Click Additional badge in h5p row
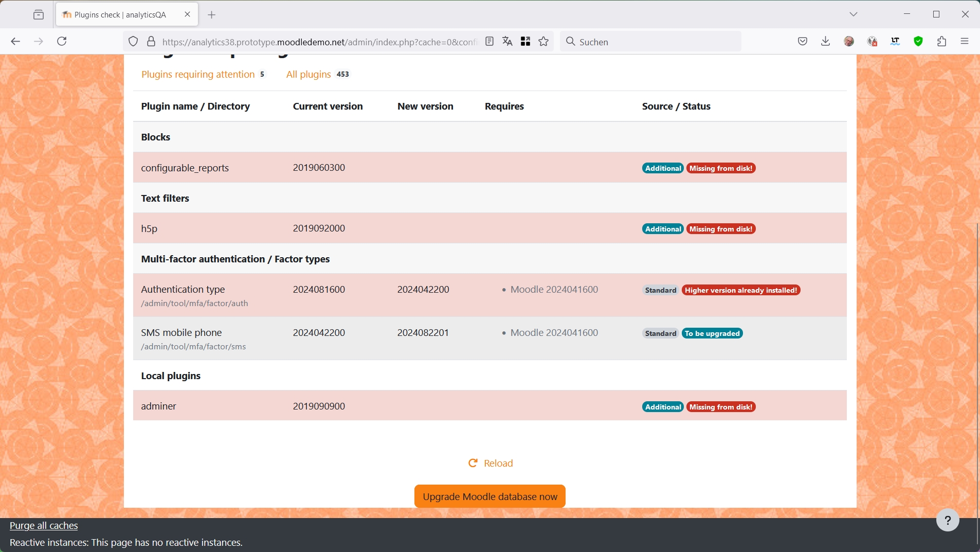980x552 pixels. pyautogui.click(x=663, y=229)
